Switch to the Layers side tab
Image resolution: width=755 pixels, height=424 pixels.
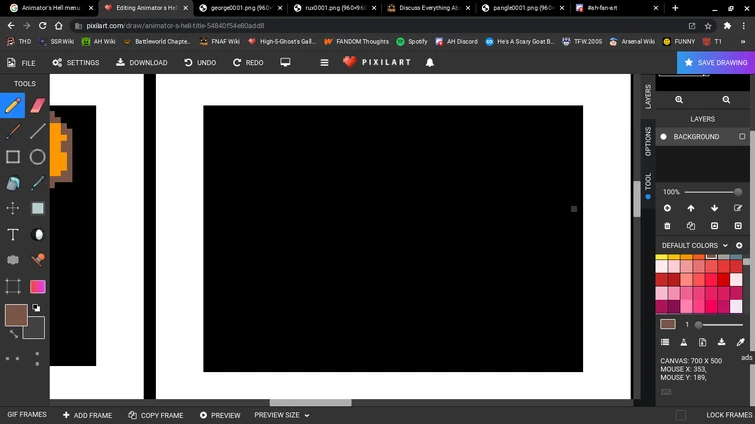(648, 97)
